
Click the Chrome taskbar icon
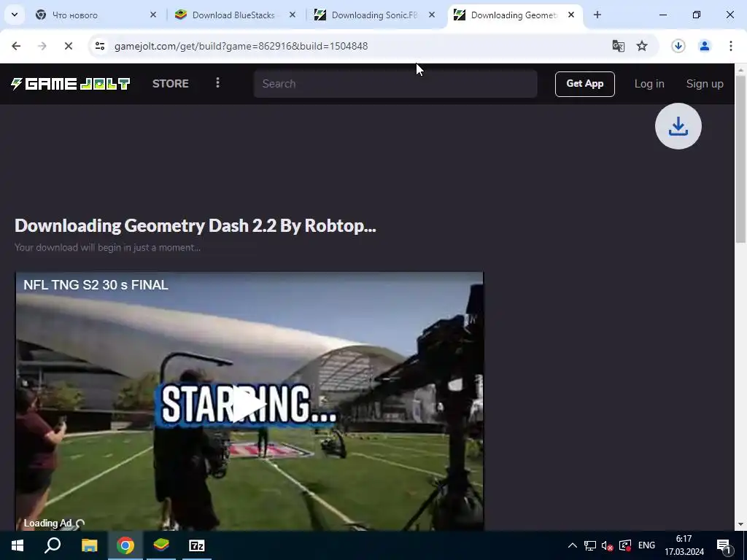(125, 545)
